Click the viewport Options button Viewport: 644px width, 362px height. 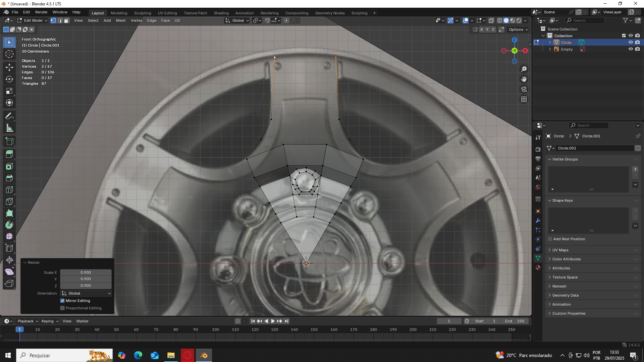pyautogui.click(x=518, y=29)
